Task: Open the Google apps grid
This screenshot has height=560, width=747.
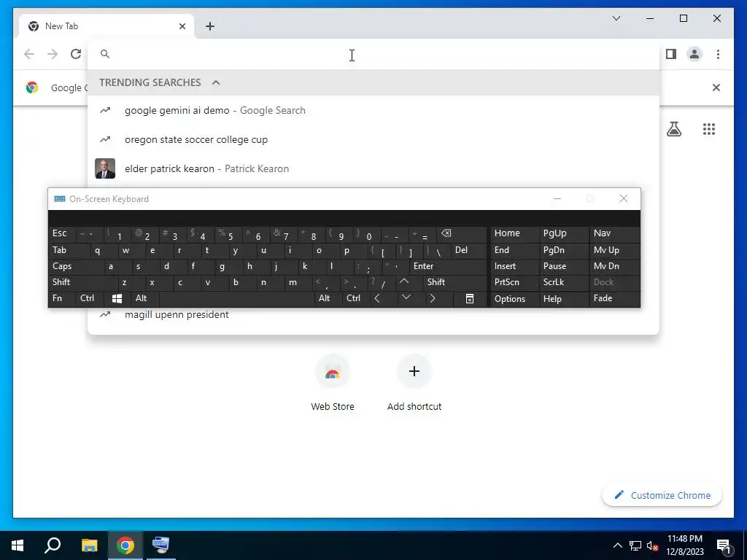Action: coord(709,129)
